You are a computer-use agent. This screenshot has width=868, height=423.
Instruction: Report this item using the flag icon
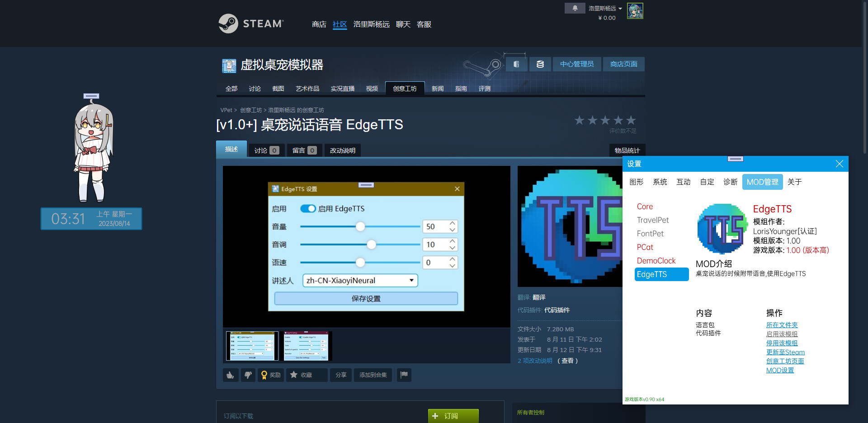pos(404,375)
